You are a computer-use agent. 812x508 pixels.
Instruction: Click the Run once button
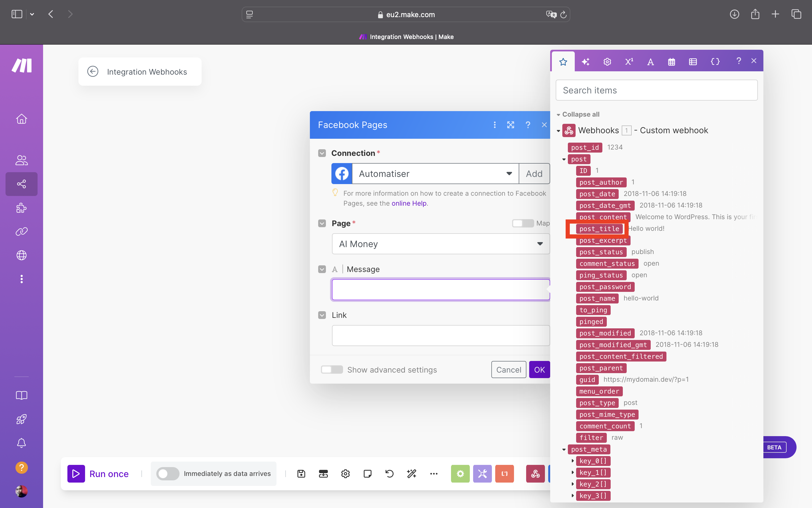point(98,474)
